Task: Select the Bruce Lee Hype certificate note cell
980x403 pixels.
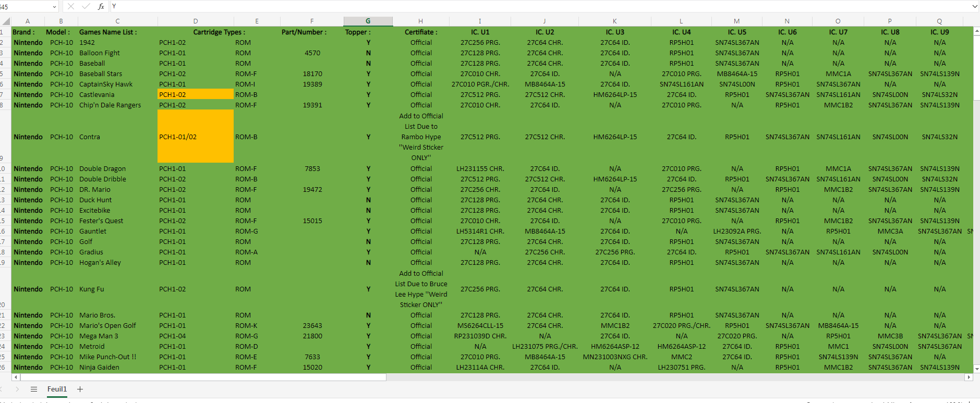Action: click(x=421, y=289)
